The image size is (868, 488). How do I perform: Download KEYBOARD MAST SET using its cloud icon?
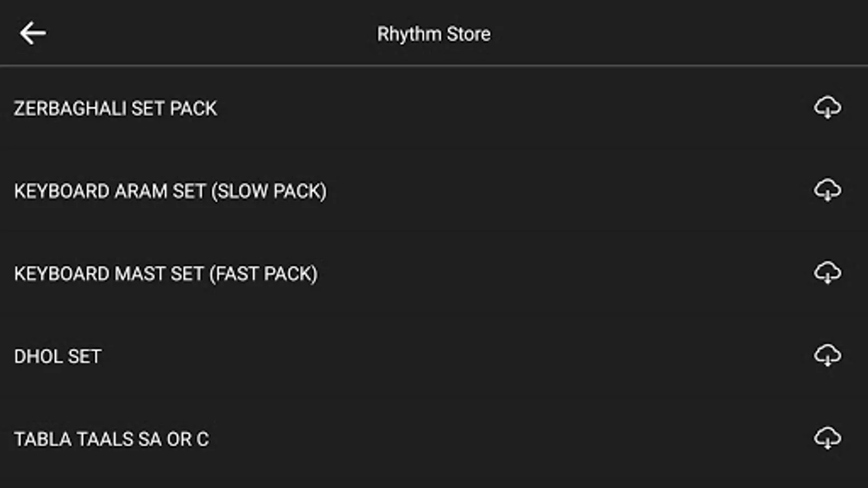(x=827, y=273)
